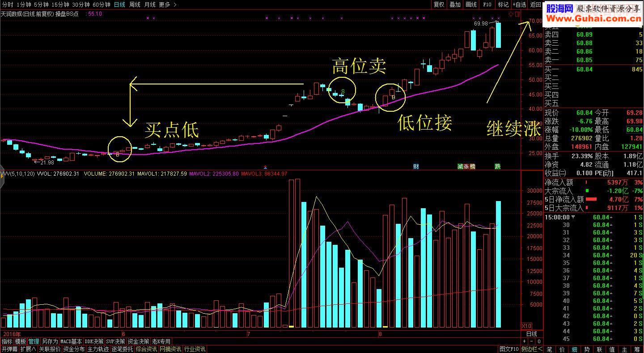Click the left side panel handle arrow
This screenshot has height=353, width=644.
coord(1,176)
